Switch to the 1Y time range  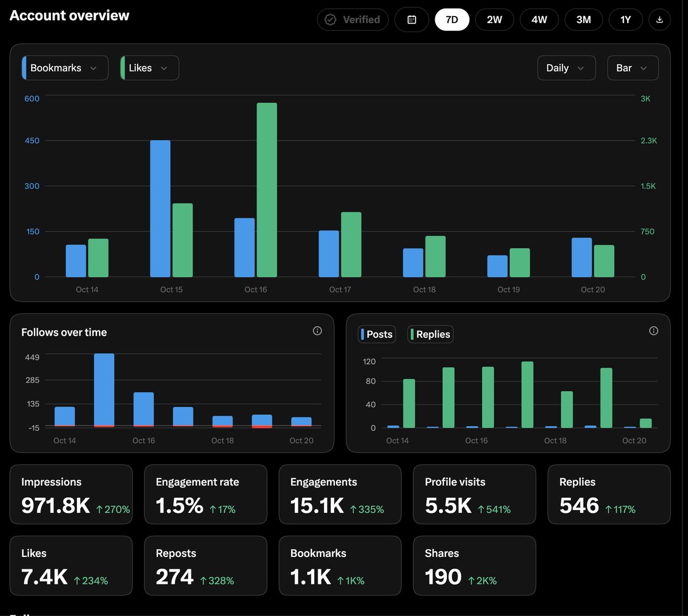pyautogui.click(x=626, y=20)
